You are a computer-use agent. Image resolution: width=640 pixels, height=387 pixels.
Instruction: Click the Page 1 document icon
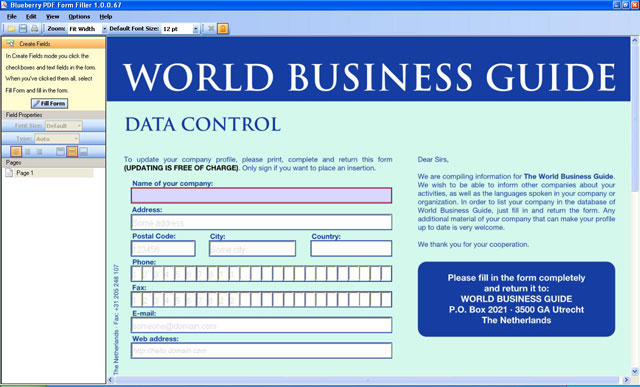(9, 173)
